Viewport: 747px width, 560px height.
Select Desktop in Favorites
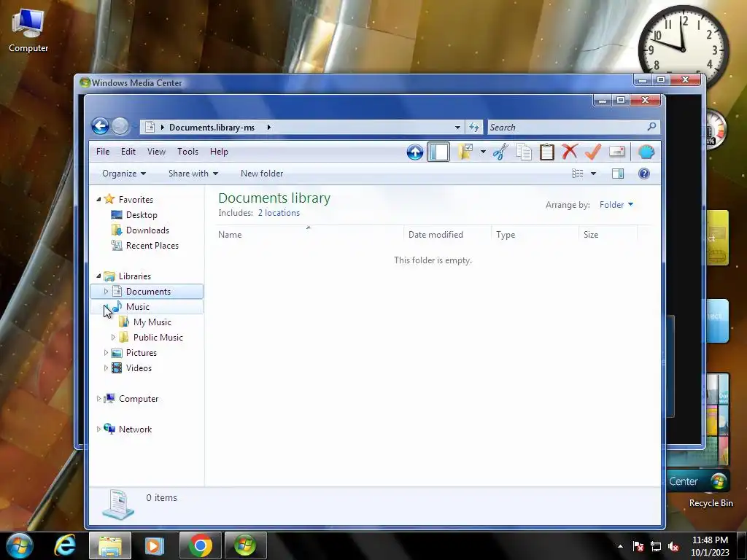[142, 215]
